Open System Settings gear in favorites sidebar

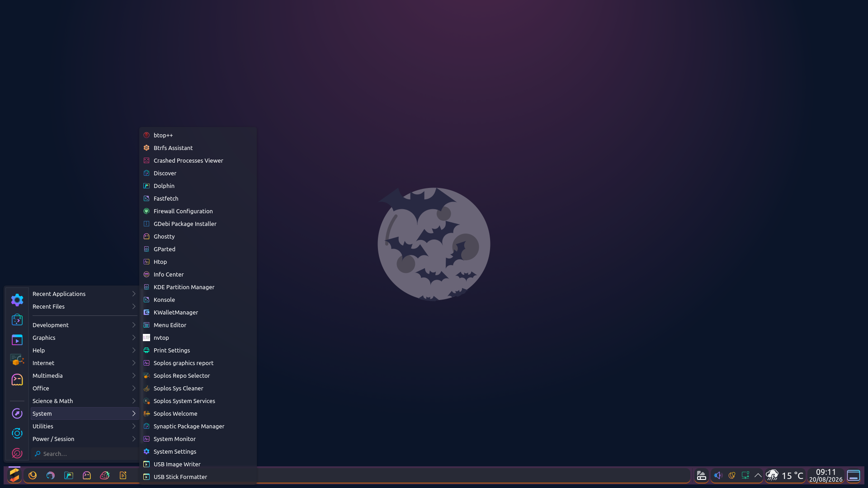coord(17,300)
